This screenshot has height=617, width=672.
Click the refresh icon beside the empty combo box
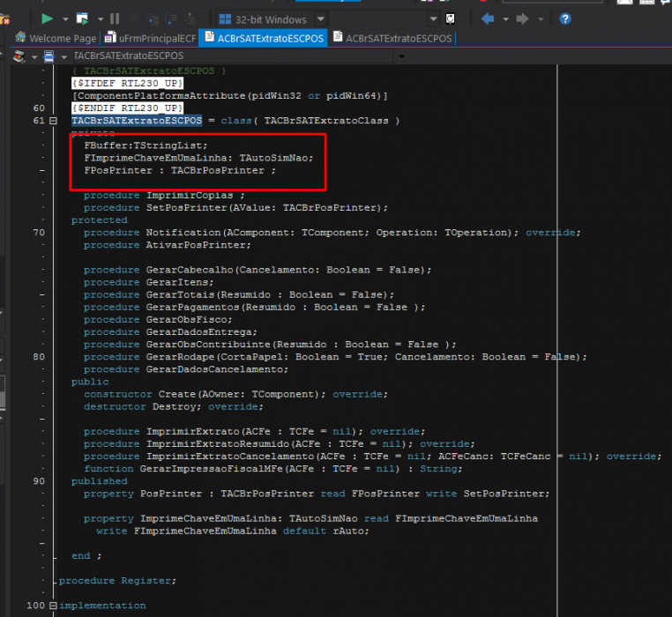coord(450,19)
